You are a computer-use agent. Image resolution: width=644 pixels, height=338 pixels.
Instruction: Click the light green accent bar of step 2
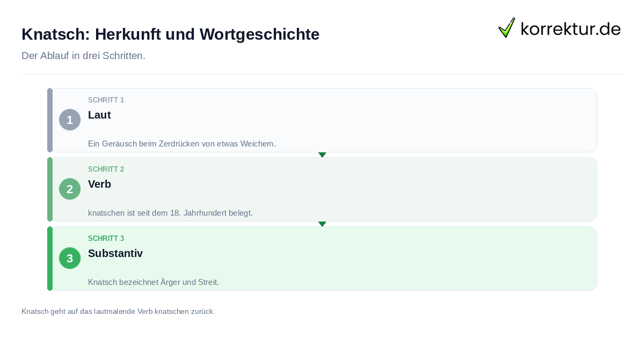(x=50, y=189)
